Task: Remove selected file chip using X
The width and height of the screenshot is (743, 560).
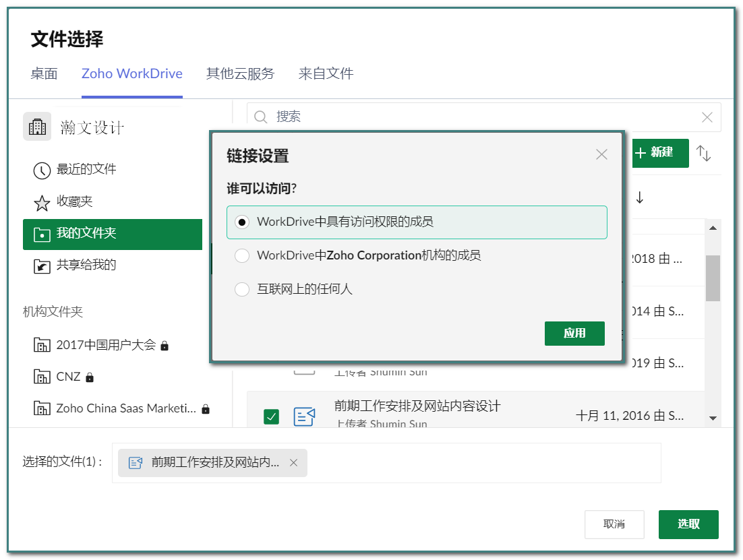Action: 293,463
